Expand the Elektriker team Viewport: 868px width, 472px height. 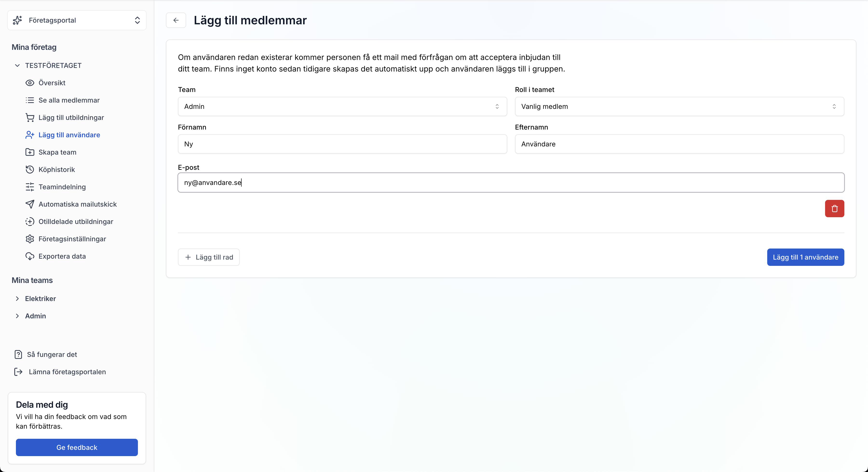point(17,299)
